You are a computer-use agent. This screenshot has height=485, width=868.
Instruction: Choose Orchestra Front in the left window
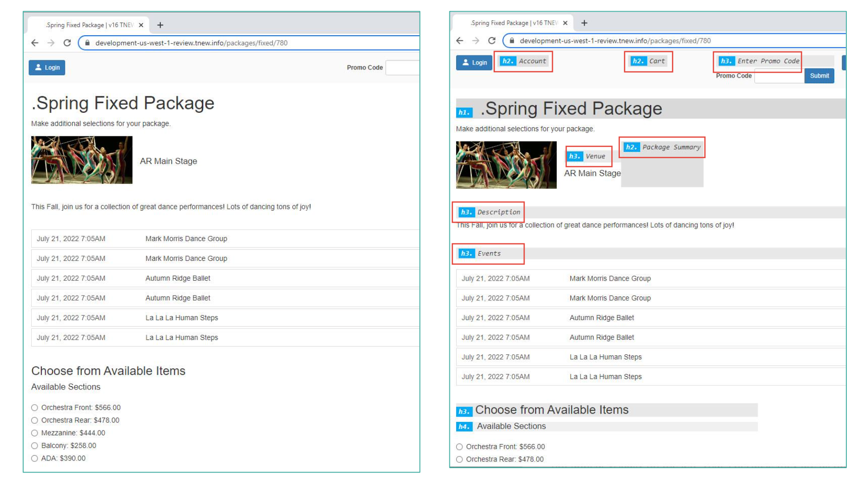[35, 408]
